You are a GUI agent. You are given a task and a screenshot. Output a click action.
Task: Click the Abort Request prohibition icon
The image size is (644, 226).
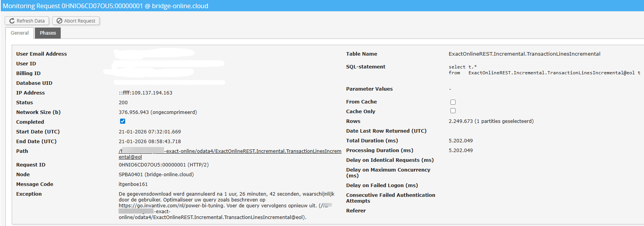click(x=59, y=21)
